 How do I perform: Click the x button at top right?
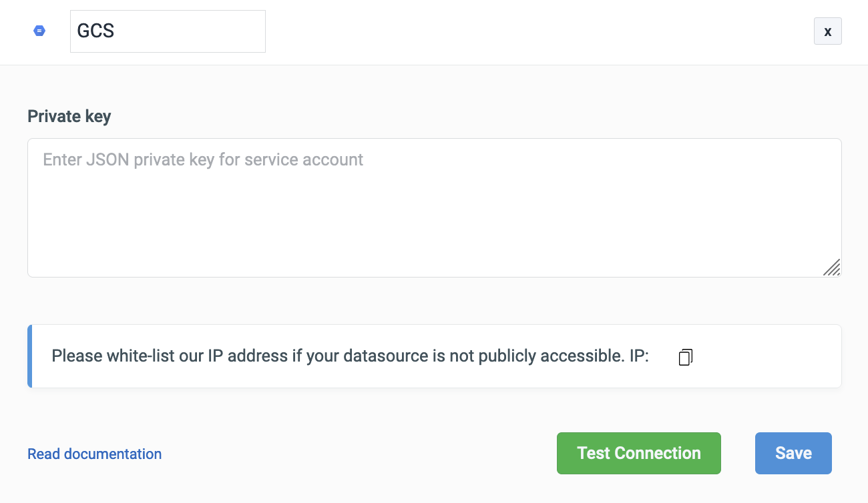pos(827,31)
